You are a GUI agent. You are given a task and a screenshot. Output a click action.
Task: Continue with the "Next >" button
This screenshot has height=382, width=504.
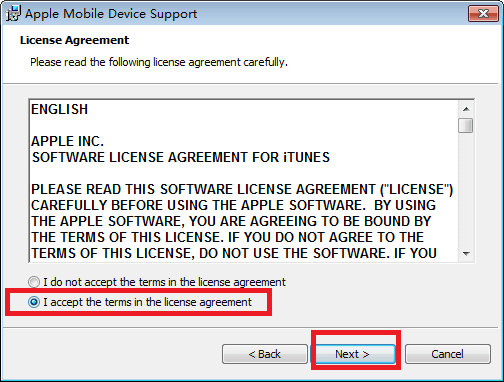[x=353, y=354]
